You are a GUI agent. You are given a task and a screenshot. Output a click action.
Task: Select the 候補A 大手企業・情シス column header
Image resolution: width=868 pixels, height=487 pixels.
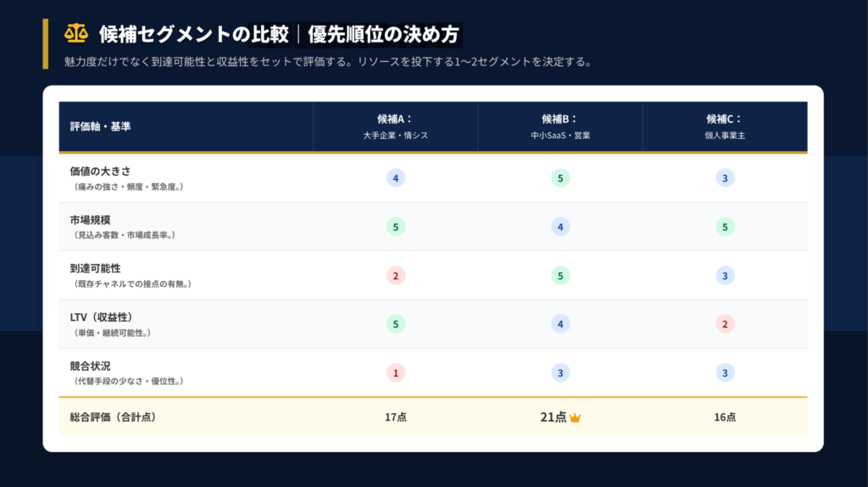click(x=395, y=126)
